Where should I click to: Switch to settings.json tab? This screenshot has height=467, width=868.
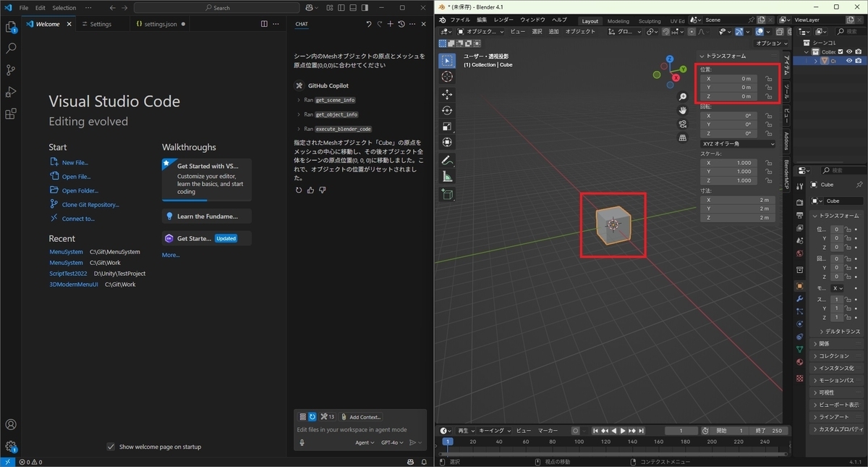tap(161, 24)
